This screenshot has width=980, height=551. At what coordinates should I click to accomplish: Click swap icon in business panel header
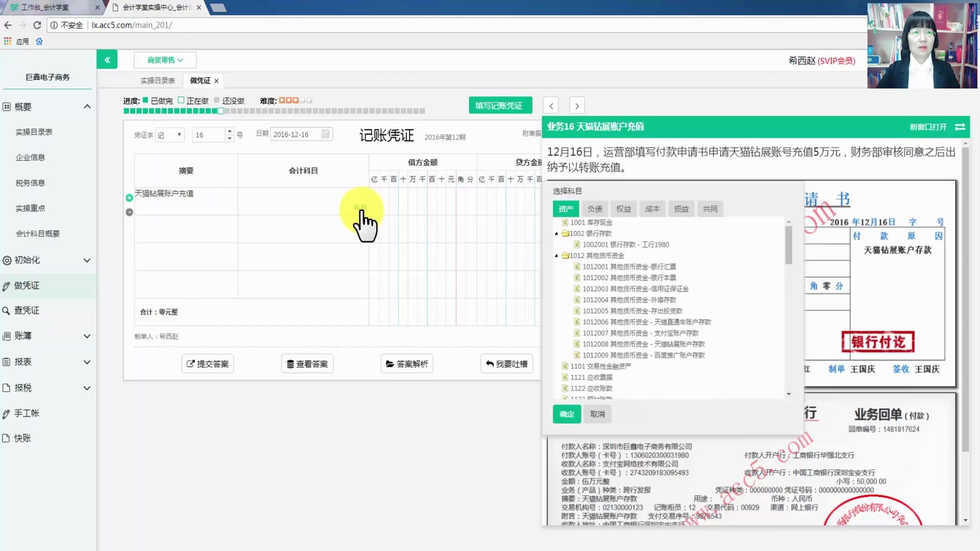(960, 127)
